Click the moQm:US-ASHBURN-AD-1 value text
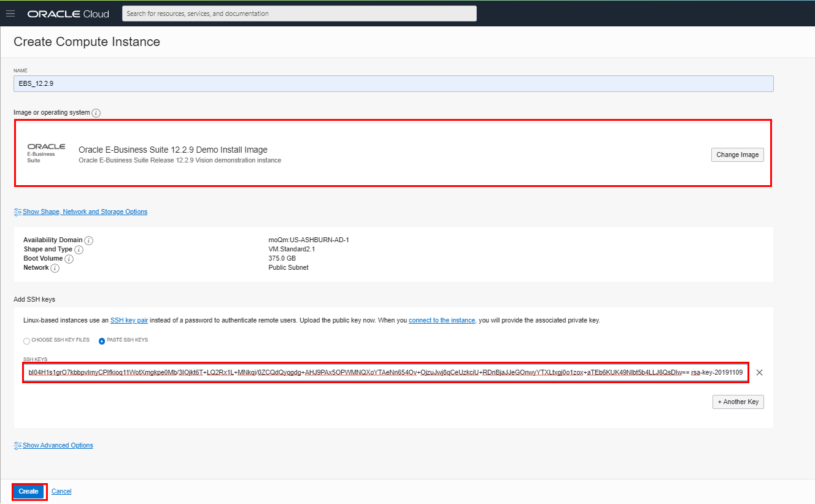 pyautogui.click(x=309, y=240)
